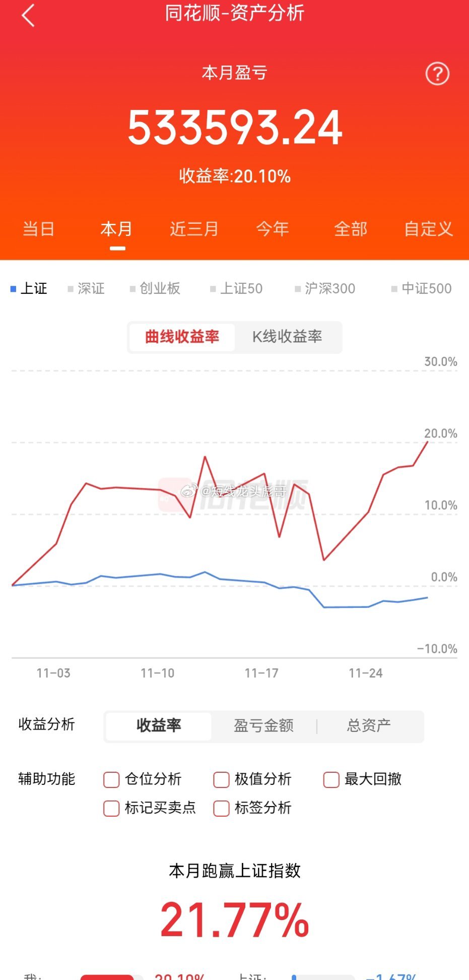Viewport: 469px width, 980px height.
Task: Enable the 标签分析 checkbox
Action: [221, 809]
